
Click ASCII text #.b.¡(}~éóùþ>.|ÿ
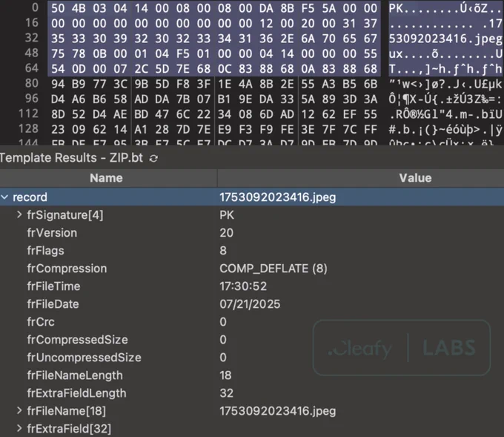445,130
